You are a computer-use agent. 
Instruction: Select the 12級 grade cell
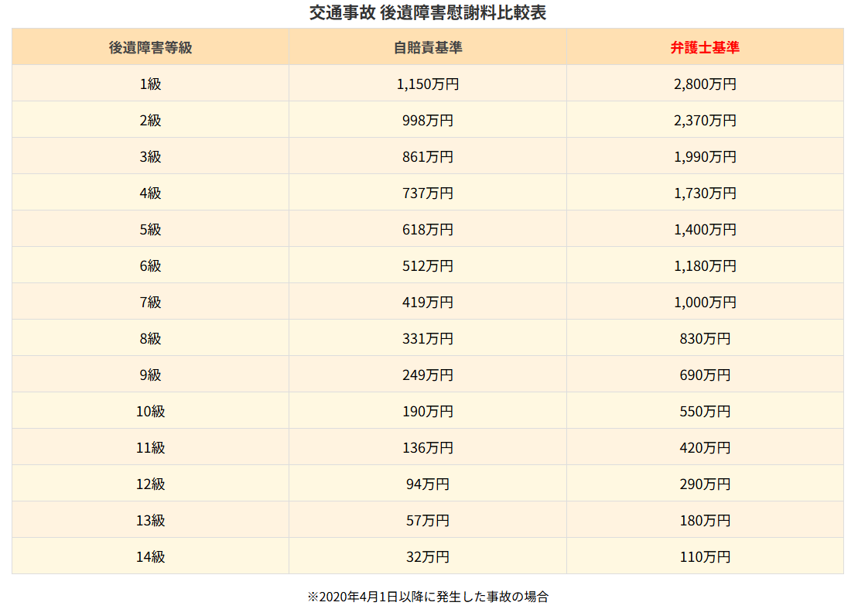150,484
